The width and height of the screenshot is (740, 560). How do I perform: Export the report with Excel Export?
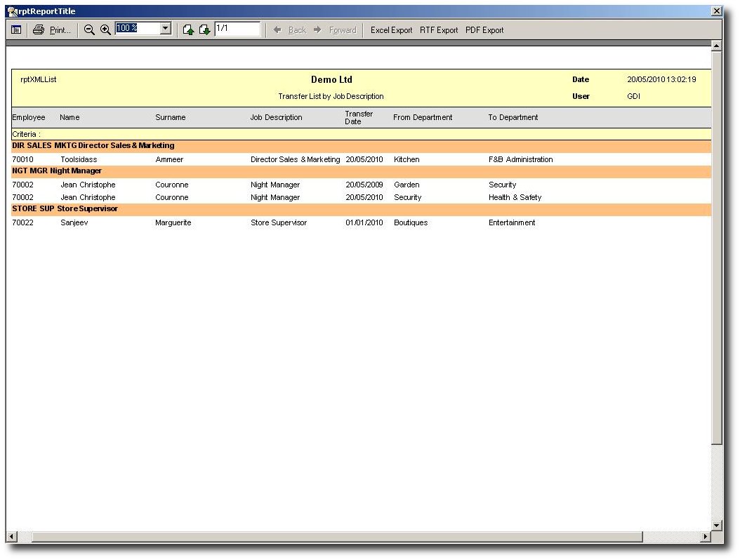coord(391,30)
